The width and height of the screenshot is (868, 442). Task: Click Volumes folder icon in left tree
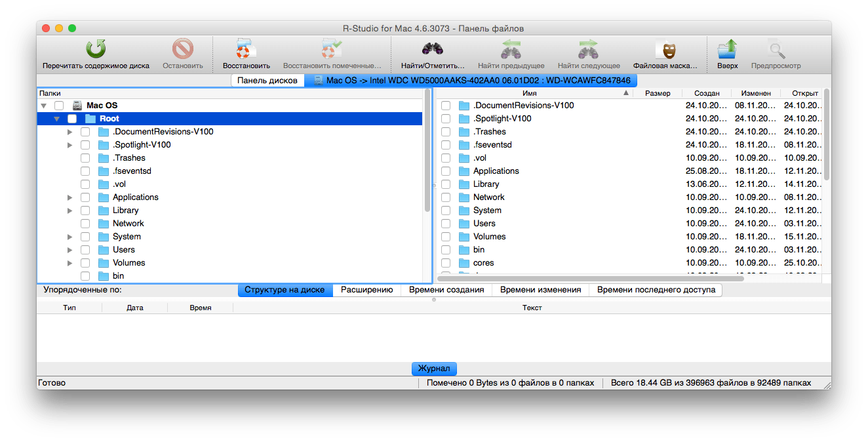click(x=104, y=263)
